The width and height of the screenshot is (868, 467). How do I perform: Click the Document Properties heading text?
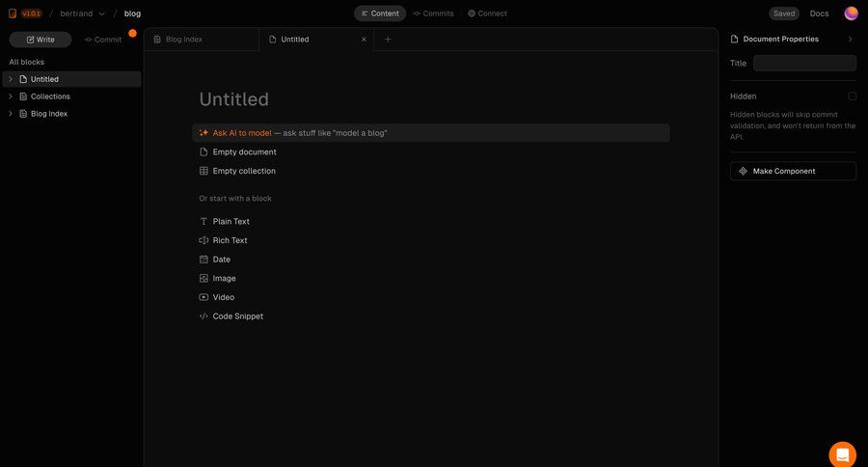(x=780, y=39)
